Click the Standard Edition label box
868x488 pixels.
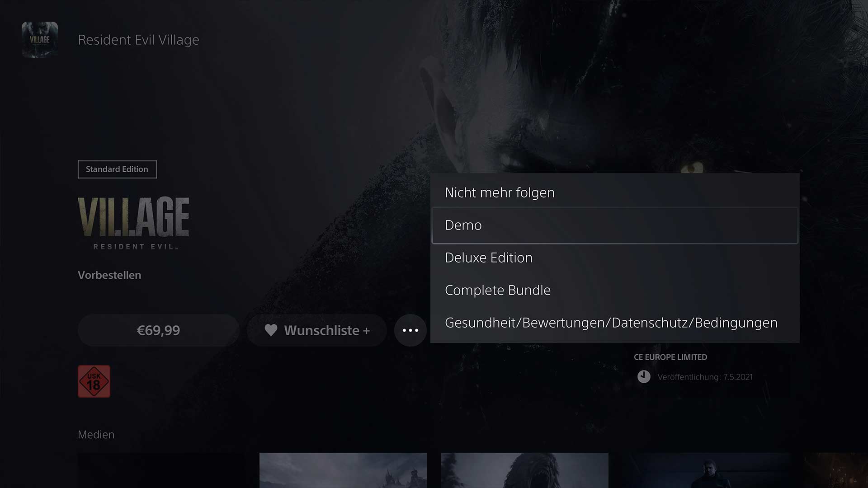click(117, 169)
